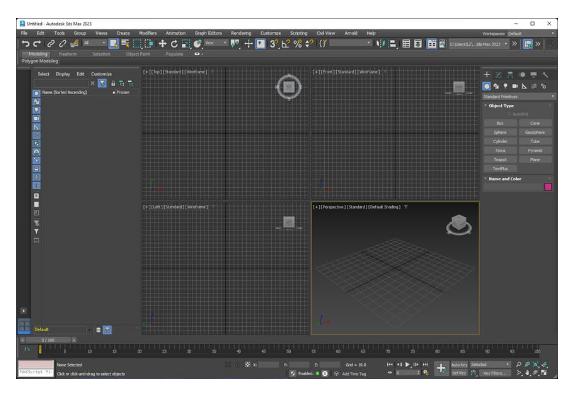
Task: Open the Modifiers menu
Action: point(148,33)
